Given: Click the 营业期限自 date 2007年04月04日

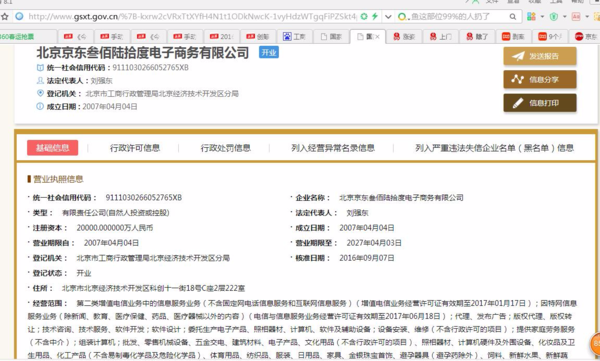Looking at the screenshot, I should (x=111, y=243).
